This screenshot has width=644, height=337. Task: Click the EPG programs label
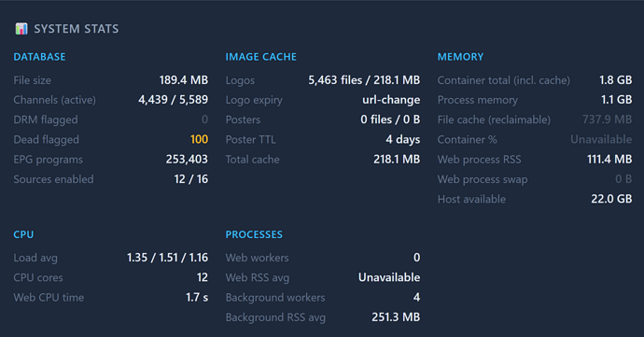(48, 160)
